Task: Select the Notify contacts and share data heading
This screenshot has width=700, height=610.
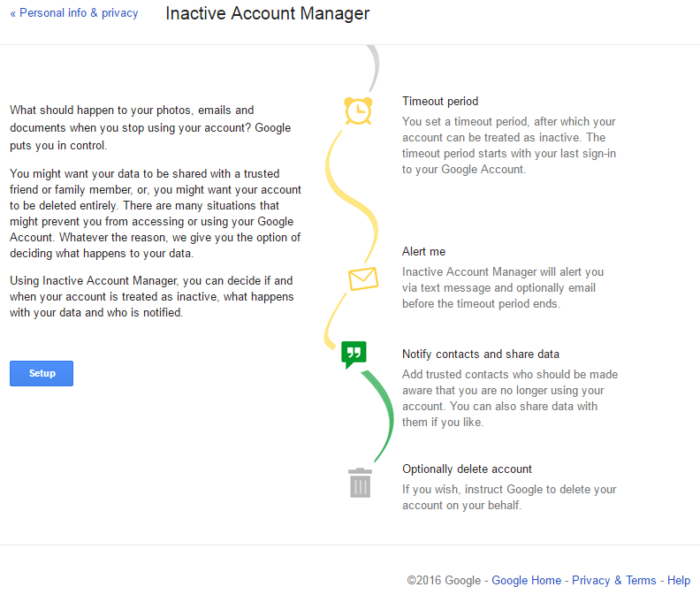Action: (x=480, y=355)
